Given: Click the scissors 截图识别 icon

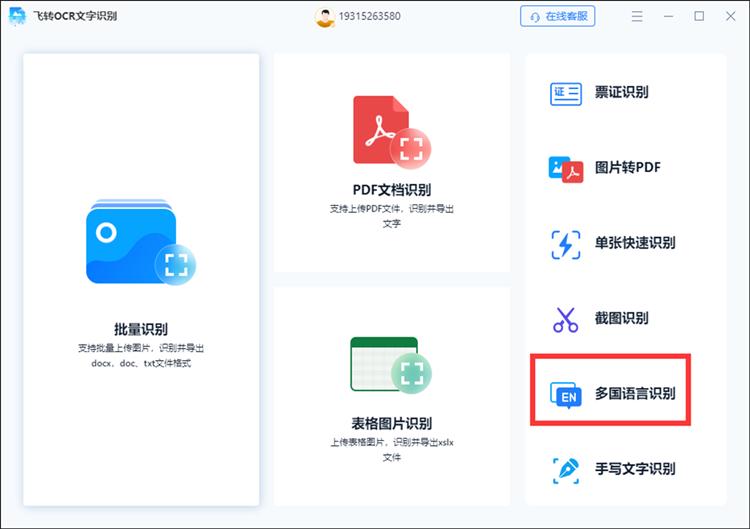Looking at the screenshot, I should coord(565,320).
